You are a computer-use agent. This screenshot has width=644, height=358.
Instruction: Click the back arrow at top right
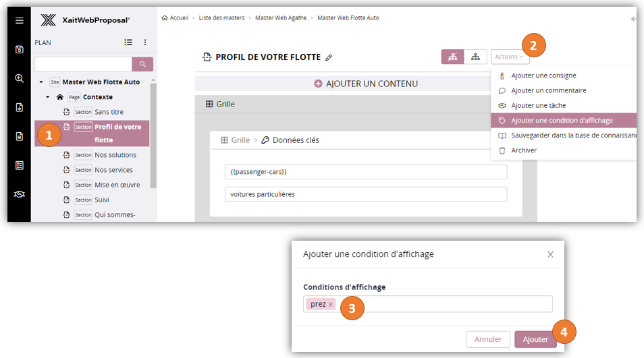click(633, 19)
